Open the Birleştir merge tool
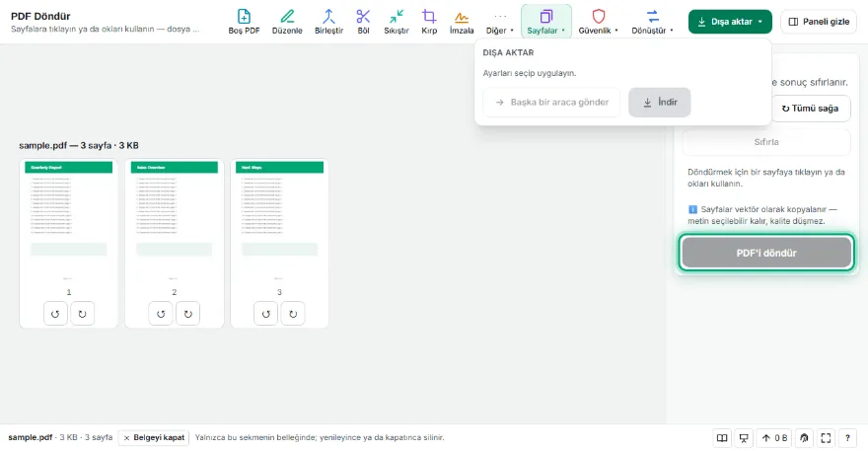The width and height of the screenshot is (868, 451). click(x=328, y=22)
